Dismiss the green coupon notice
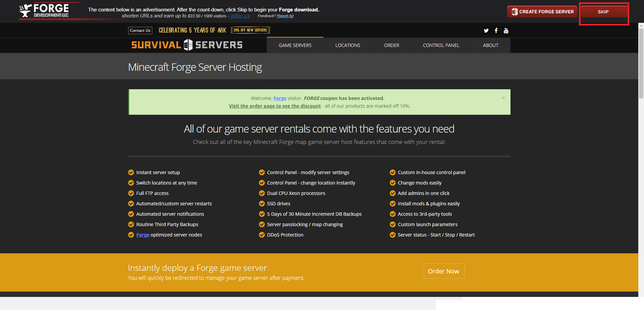Viewport: 644px width, 310px height. (x=503, y=98)
